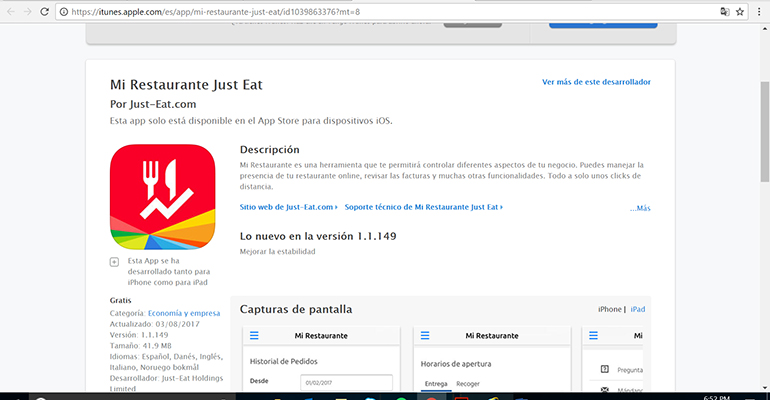Click the Gratis price label

coord(120,300)
